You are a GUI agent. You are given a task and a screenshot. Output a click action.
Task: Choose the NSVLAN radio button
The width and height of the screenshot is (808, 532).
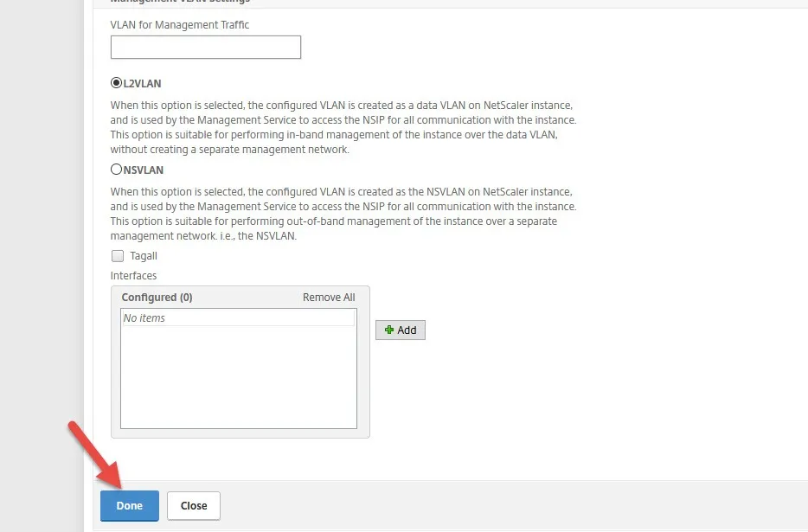pos(117,170)
